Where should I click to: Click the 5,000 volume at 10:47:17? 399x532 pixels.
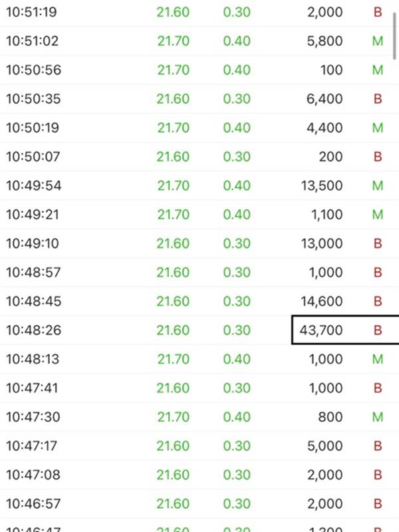325,446
